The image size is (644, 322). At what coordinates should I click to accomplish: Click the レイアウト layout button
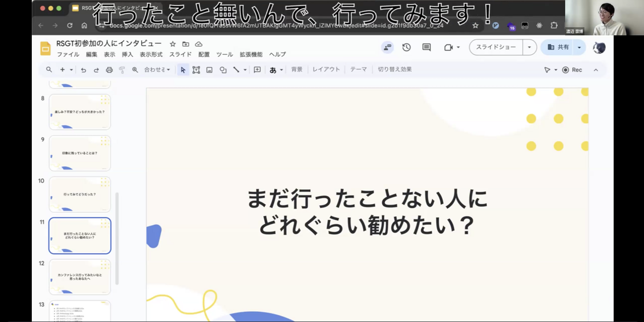[326, 70]
